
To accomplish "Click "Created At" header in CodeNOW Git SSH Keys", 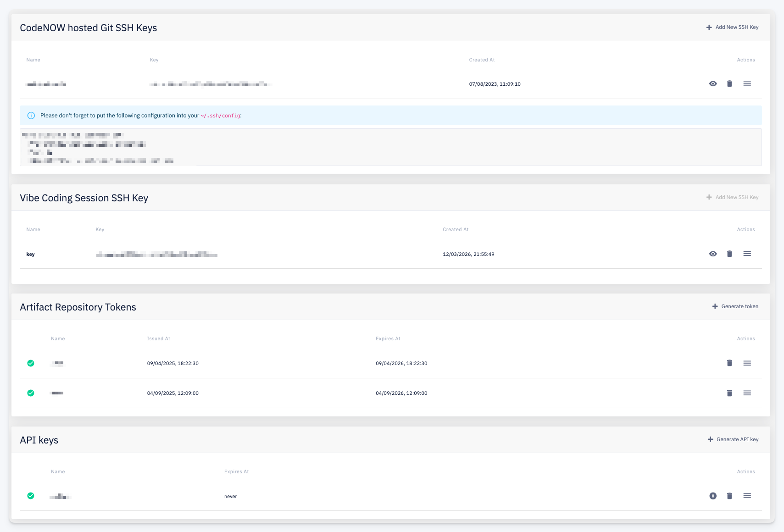I will (482, 60).
